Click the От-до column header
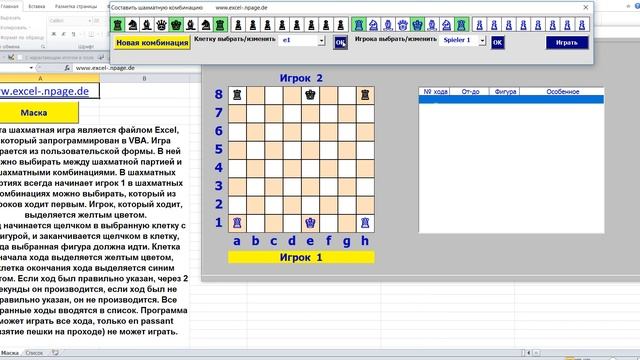 pyautogui.click(x=470, y=92)
